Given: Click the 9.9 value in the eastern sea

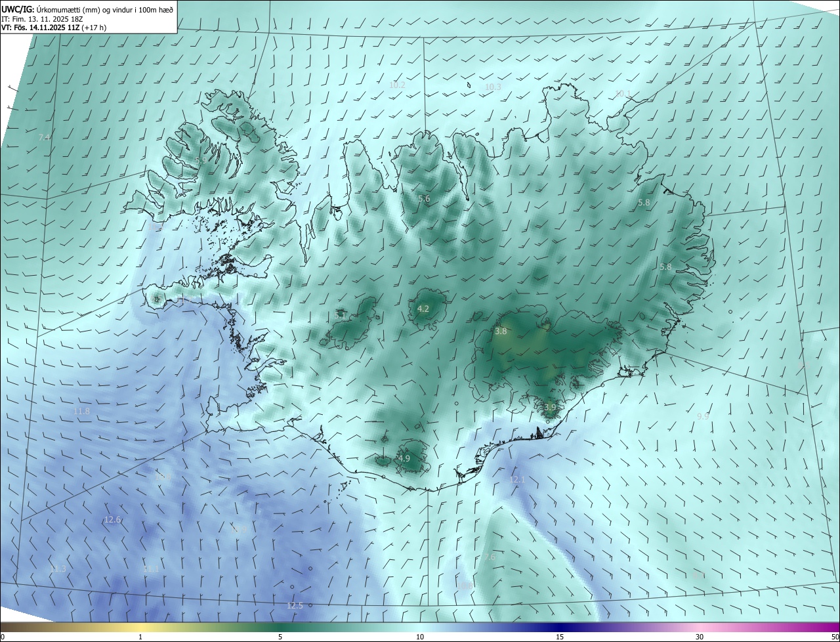Looking at the screenshot, I should tap(703, 417).
